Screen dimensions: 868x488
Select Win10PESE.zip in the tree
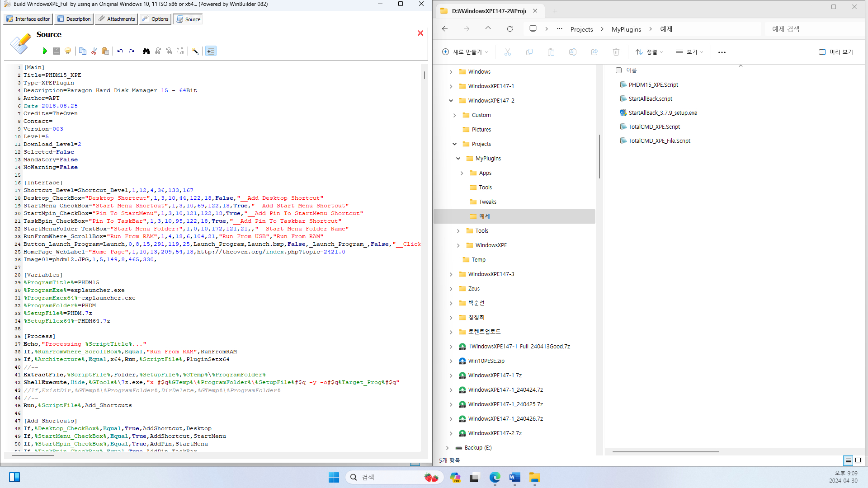click(x=486, y=361)
